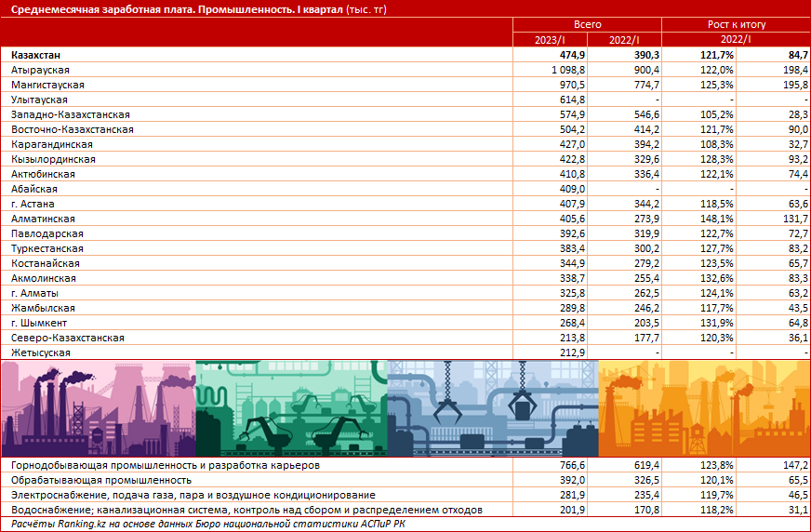811x532 pixels.
Task: Click the 'Алматинская' row label
Action: click(x=43, y=219)
